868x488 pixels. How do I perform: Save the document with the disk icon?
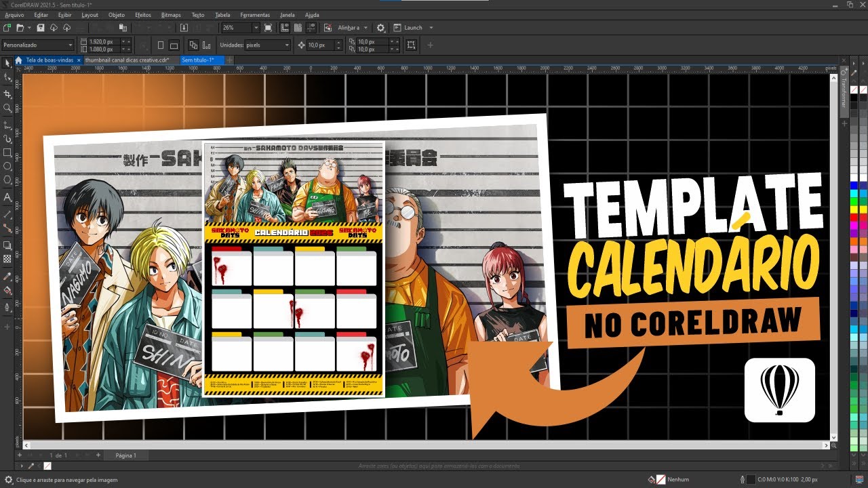[41, 28]
